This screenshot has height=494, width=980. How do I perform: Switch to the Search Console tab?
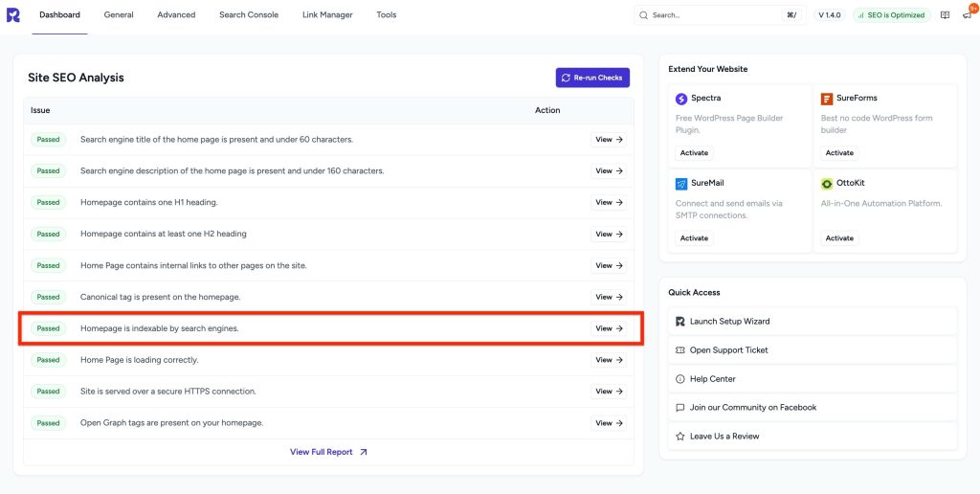click(x=249, y=15)
